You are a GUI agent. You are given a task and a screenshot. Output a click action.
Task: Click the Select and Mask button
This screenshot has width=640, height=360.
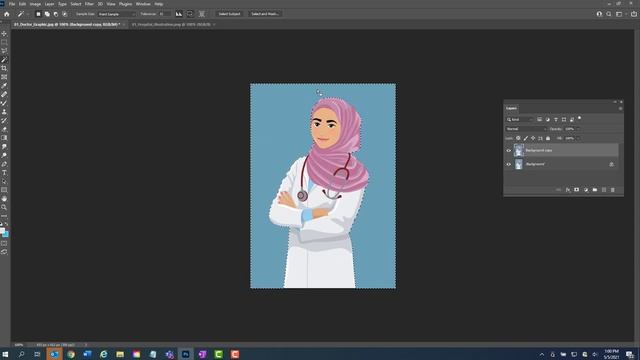[x=264, y=14]
